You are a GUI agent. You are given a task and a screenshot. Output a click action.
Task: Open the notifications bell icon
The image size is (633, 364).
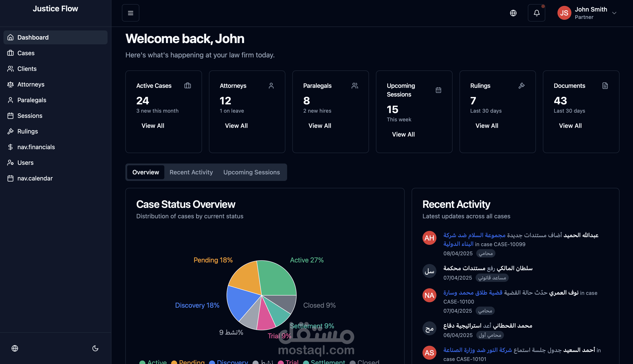(536, 13)
